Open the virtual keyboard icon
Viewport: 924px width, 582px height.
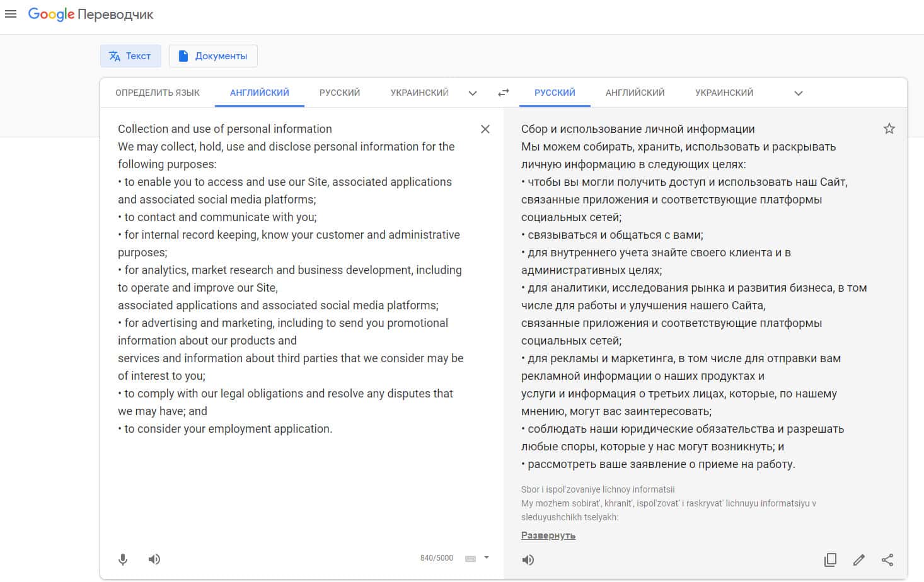[470, 559]
